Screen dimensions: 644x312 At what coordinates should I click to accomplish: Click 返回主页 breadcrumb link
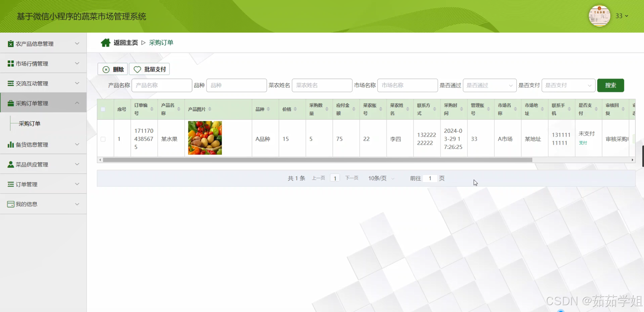[x=126, y=43]
